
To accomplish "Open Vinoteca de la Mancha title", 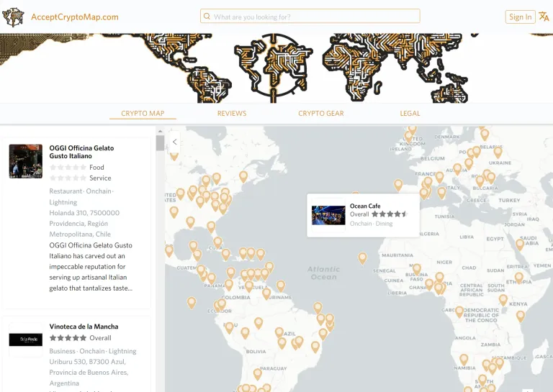I will click(84, 327).
